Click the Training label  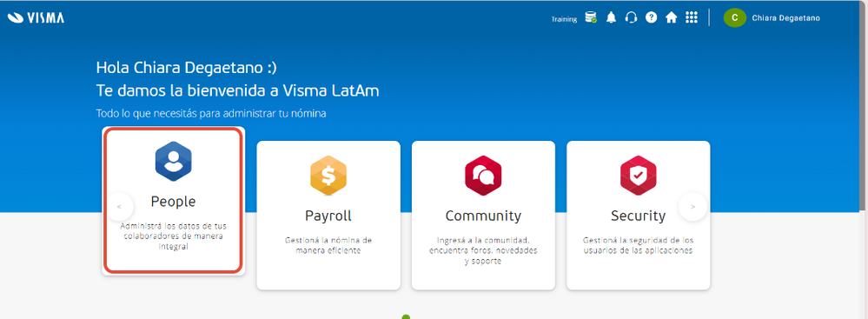564,19
